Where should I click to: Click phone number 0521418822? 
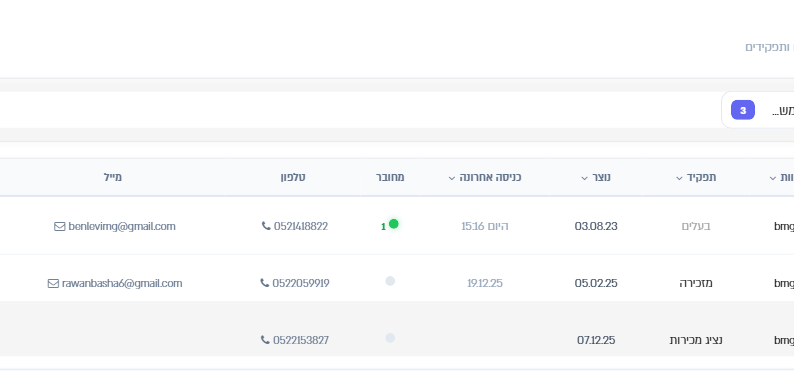[301, 226]
